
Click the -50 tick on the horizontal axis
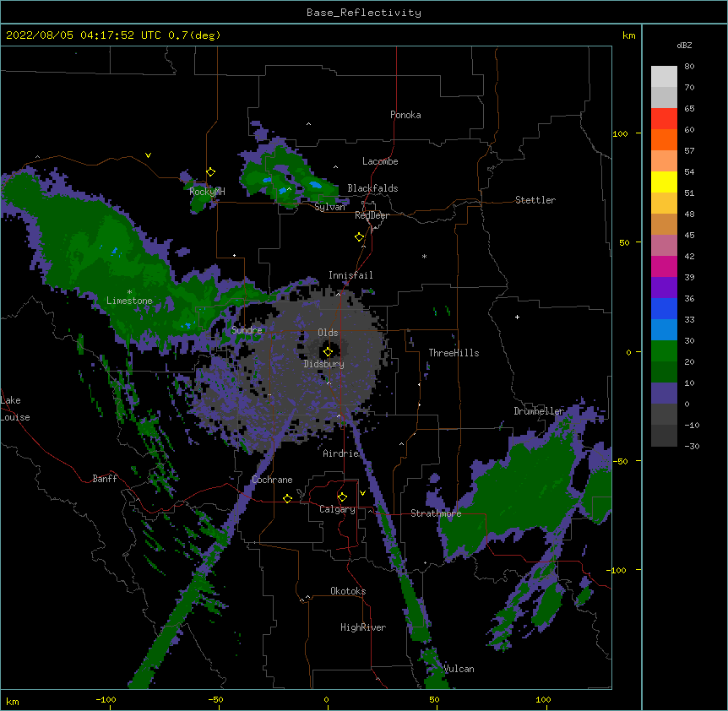pos(215,699)
